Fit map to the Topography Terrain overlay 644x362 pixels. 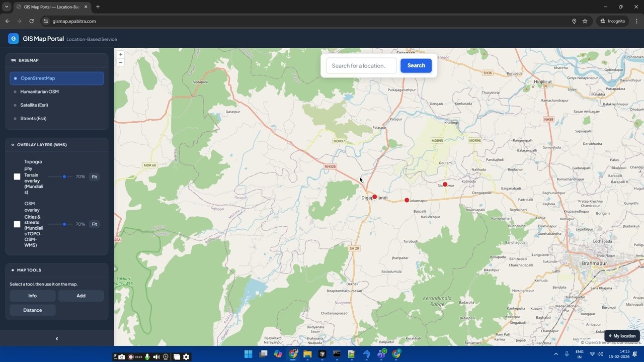(x=94, y=177)
